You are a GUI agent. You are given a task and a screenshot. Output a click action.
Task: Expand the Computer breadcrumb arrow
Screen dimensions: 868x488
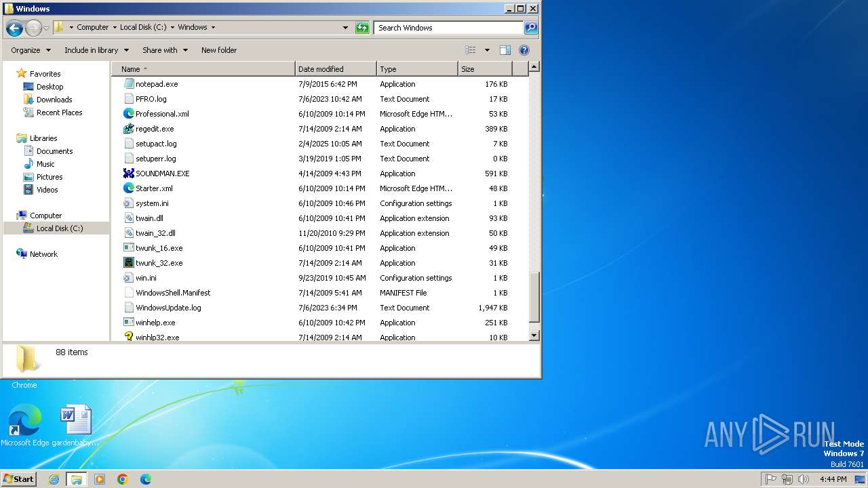(115, 28)
